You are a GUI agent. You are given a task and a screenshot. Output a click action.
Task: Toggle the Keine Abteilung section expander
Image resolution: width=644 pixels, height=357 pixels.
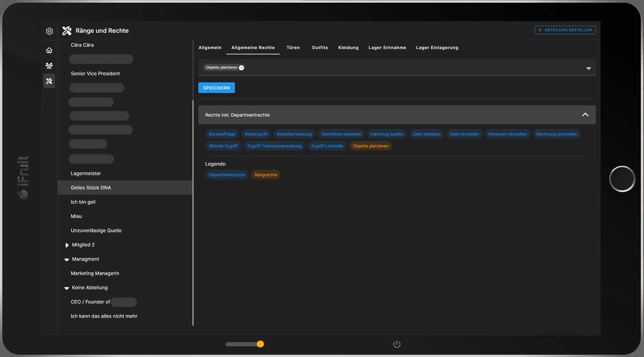point(66,287)
